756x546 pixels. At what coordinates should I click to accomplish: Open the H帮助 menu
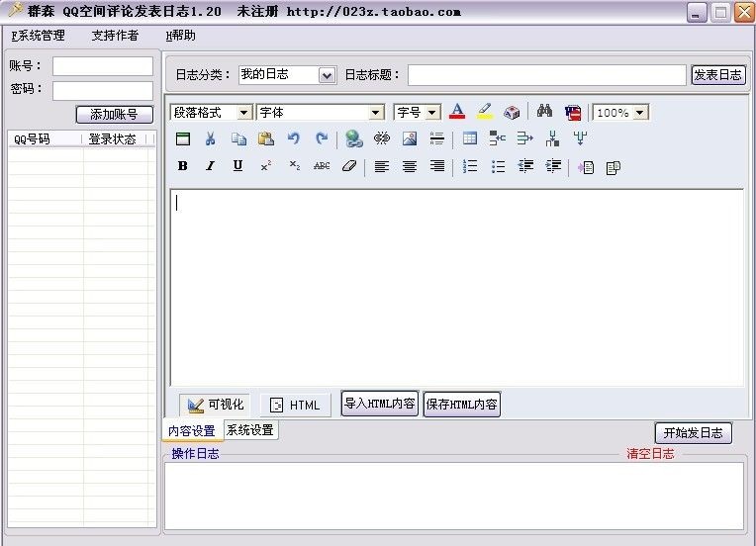[x=181, y=36]
